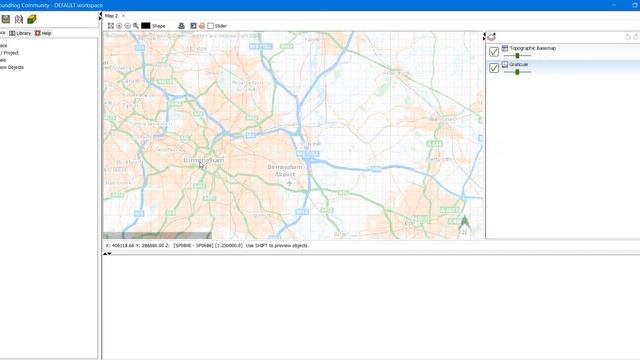
Task: Click the second rotate arrow in layers panel
Action: (636, 37)
